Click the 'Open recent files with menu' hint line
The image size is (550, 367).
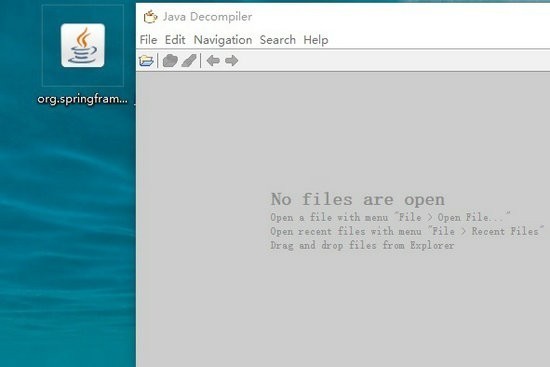(407, 231)
